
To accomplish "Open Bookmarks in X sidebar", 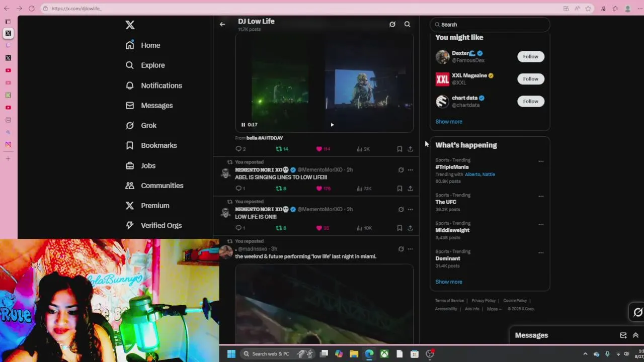I will [151, 145].
